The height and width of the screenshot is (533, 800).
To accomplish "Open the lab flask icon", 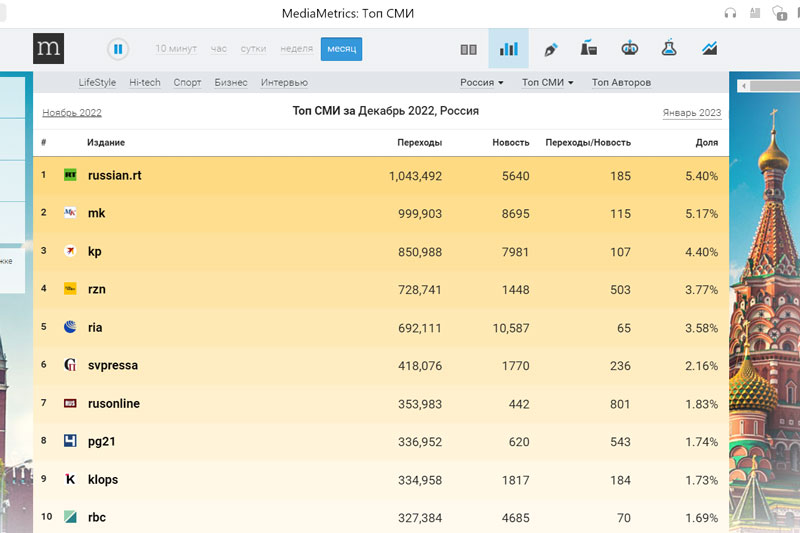I will [x=669, y=49].
